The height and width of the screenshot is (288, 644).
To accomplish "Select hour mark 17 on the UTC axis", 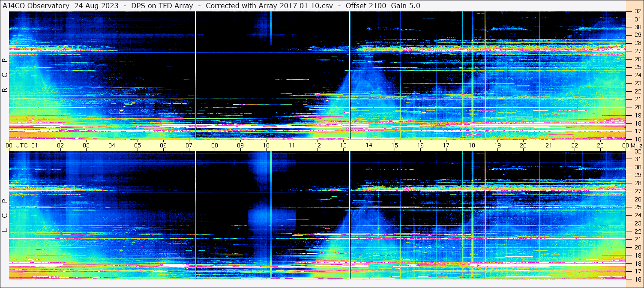I will coord(446,145).
